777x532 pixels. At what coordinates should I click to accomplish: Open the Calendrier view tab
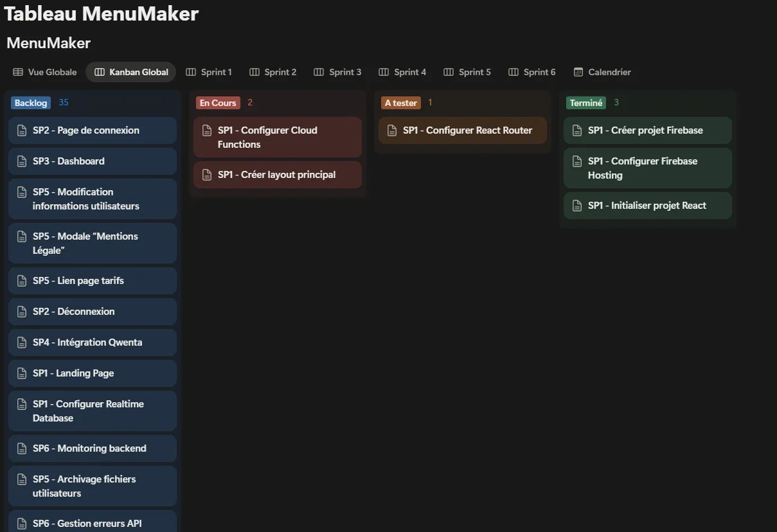(x=602, y=72)
